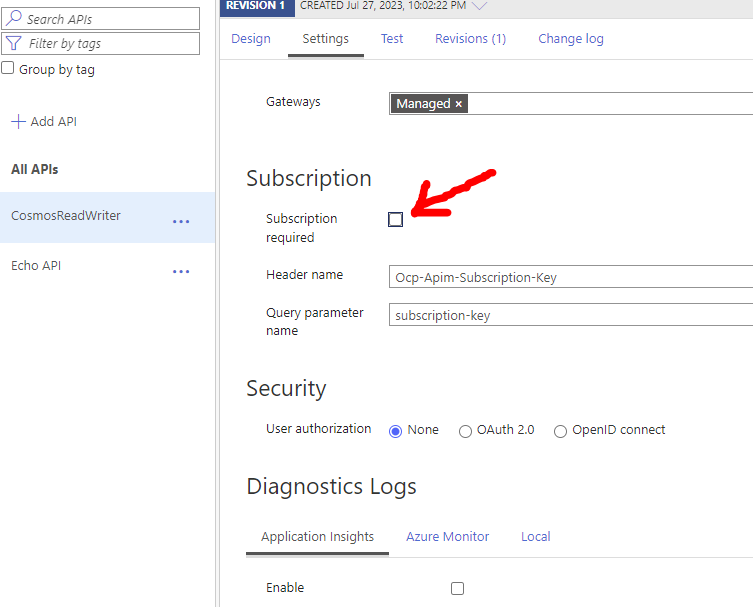Image resolution: width=753 pixels, height=607 pixels.
Task: Edit the Header name field
Action: pyautogui.click(x=571, y=277)
